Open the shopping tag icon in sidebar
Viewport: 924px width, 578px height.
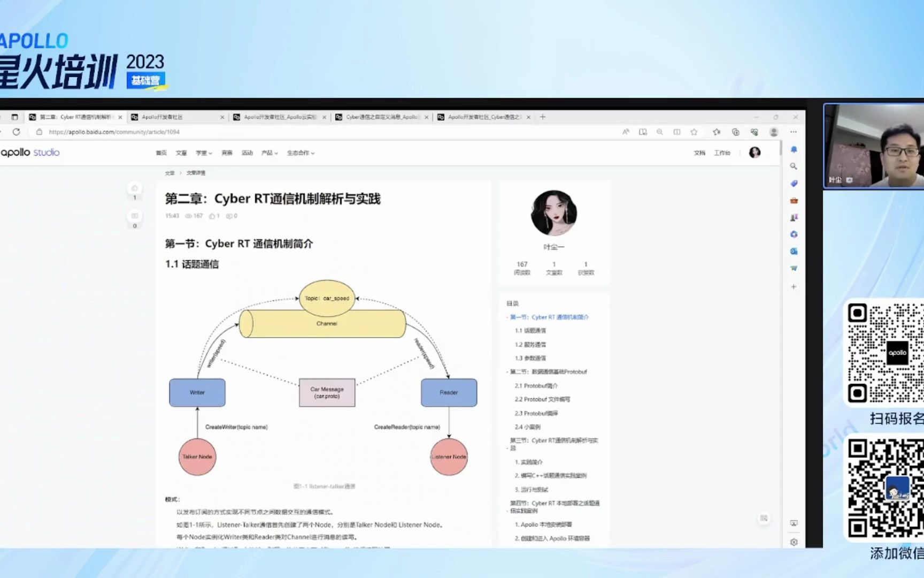794,184
